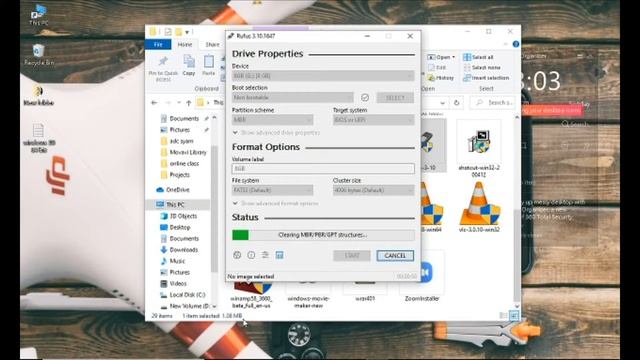Select OneDrive in navigation pane
Screen dimensions: 640x360
[x=178, y=190]
